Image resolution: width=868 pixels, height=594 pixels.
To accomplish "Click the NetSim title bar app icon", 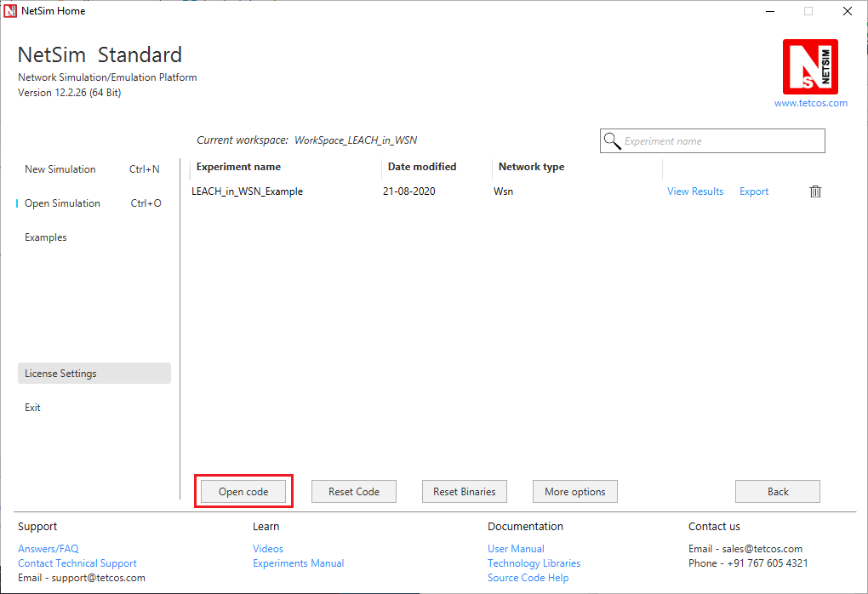I will point(10,10).
